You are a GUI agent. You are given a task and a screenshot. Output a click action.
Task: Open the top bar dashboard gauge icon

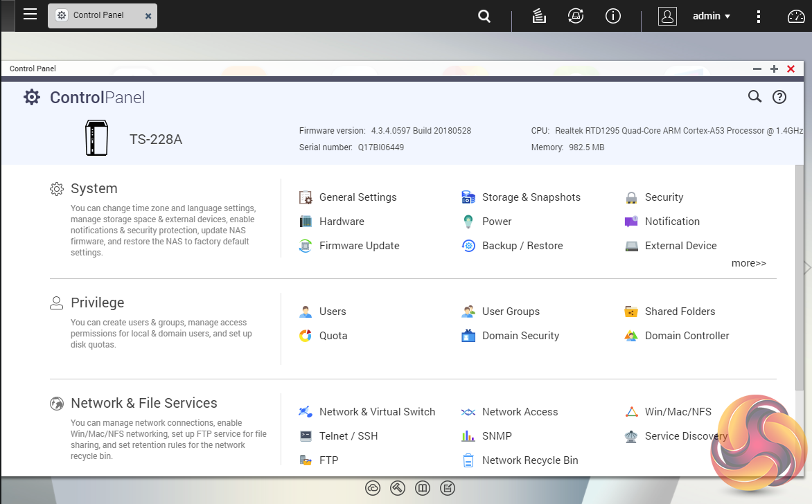tap(797, 16)
